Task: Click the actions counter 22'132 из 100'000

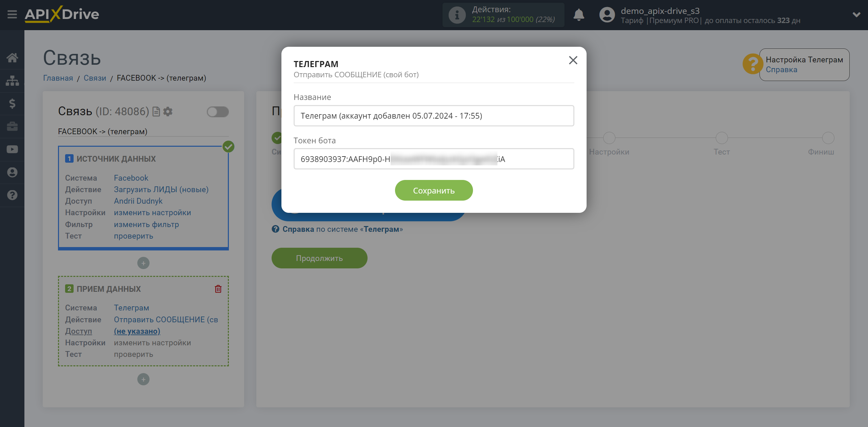Action: click(513, 20)
